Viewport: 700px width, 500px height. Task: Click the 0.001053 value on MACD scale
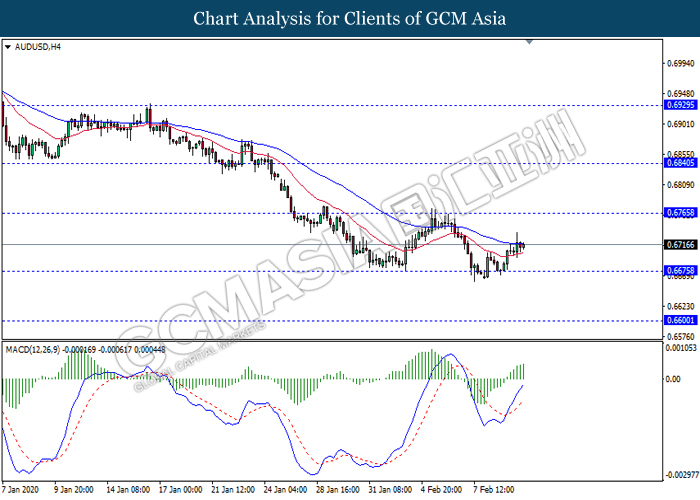(682, 348)
